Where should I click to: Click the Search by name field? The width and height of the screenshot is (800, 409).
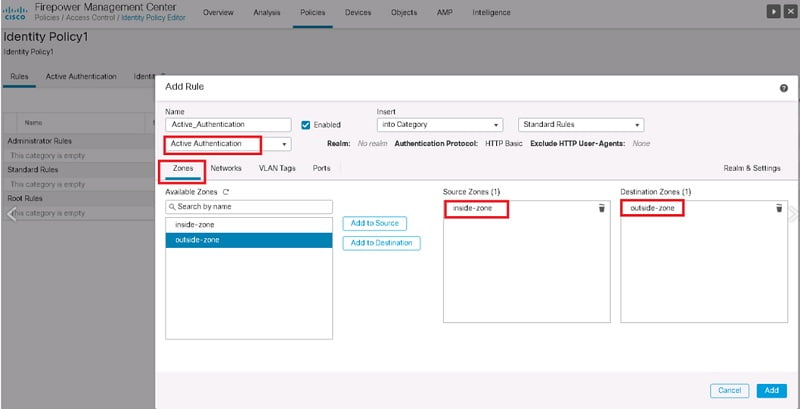tap(249, 207)
